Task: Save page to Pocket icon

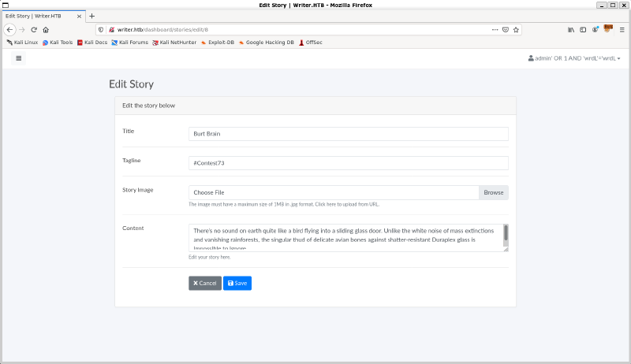Action: pos(506,29)
